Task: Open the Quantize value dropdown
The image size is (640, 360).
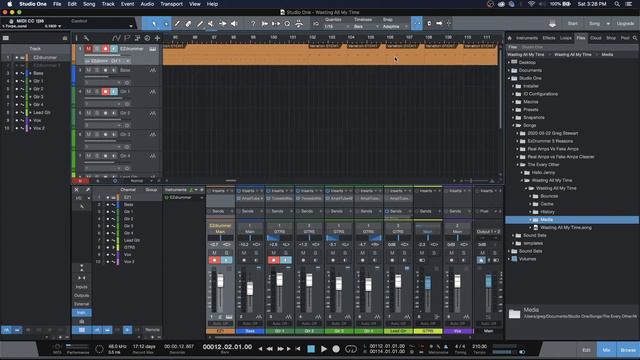Action: pyautogui.click(x=337, y=27)
